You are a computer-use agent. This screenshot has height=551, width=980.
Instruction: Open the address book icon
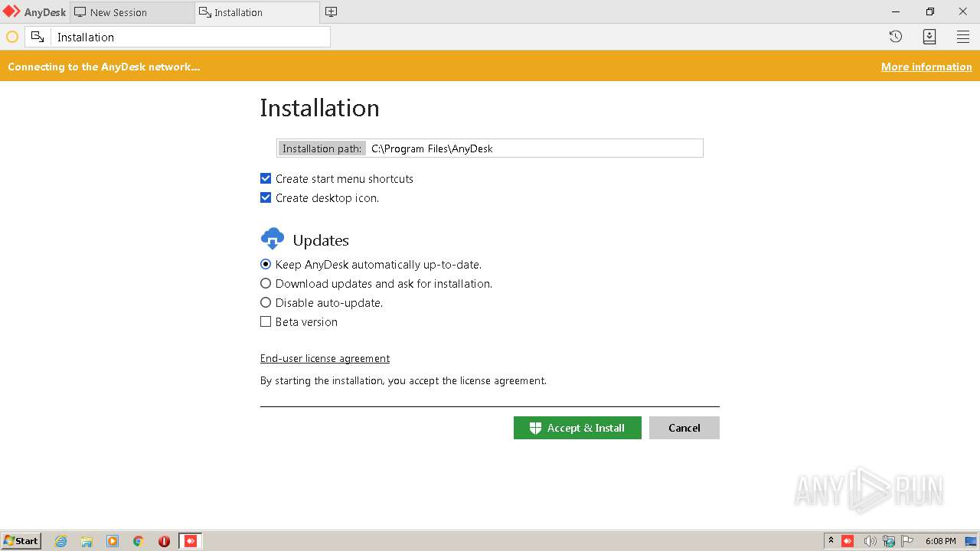click(929, 37)
